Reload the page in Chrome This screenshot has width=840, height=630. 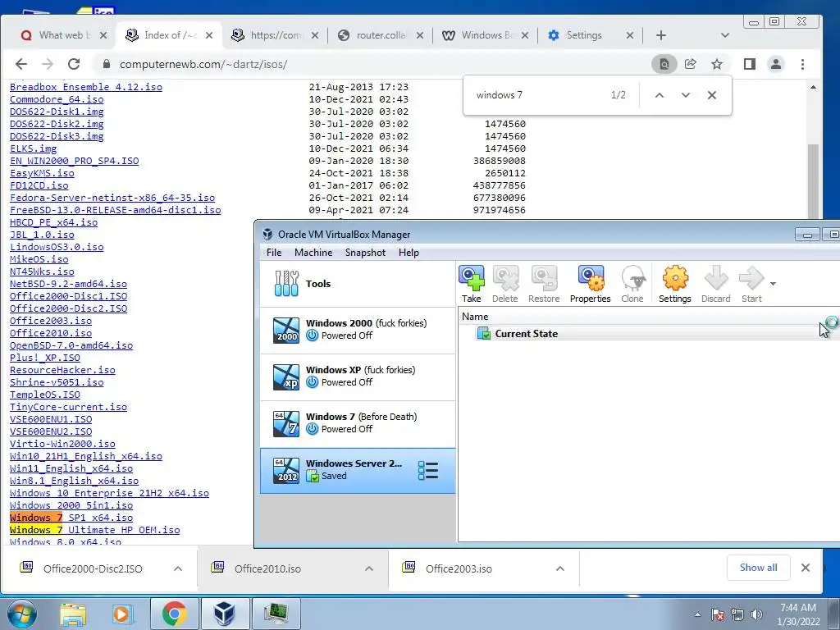[x=74, y=64]
